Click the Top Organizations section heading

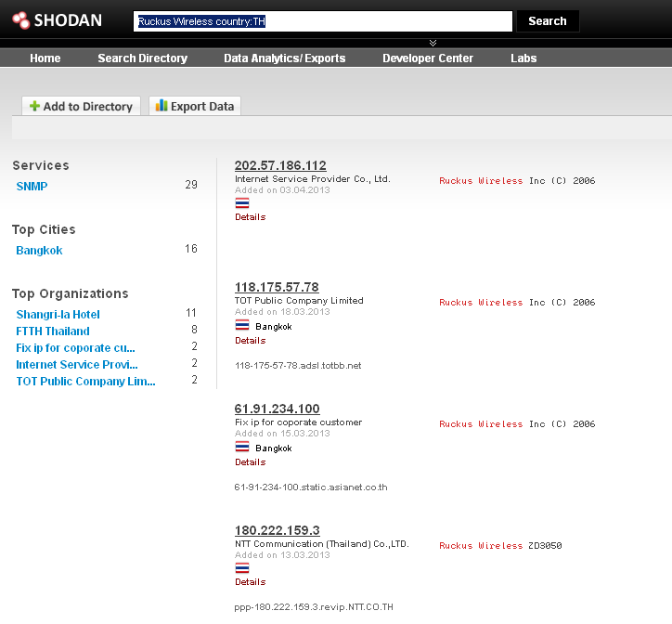pos(71,293)
